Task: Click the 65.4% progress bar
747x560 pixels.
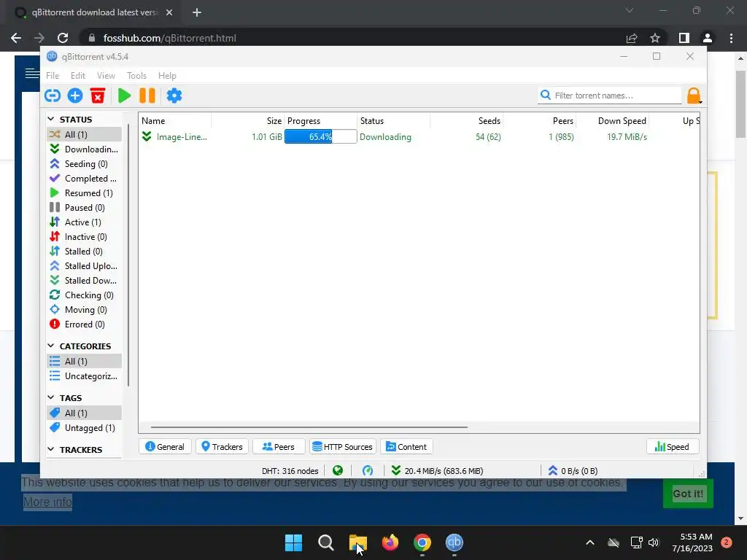Action: tap(321, 136)
